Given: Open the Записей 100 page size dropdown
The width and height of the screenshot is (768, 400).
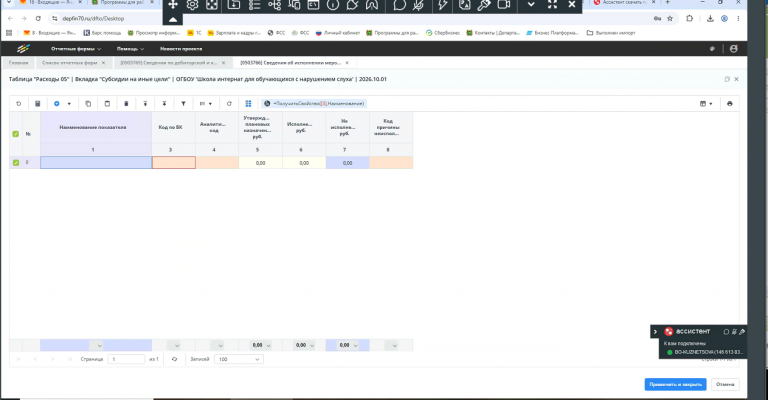Looking at the screenshot, I should coord(239,359).
